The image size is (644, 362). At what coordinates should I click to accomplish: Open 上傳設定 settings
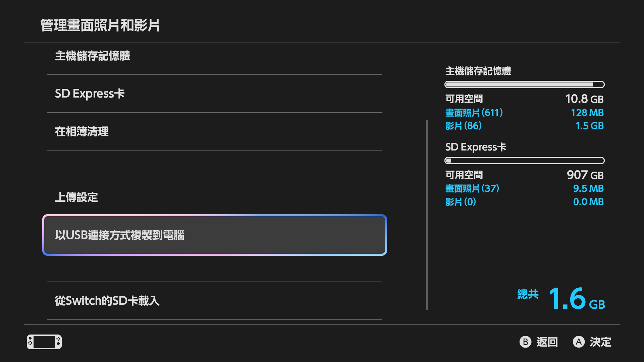click(215, 197)
